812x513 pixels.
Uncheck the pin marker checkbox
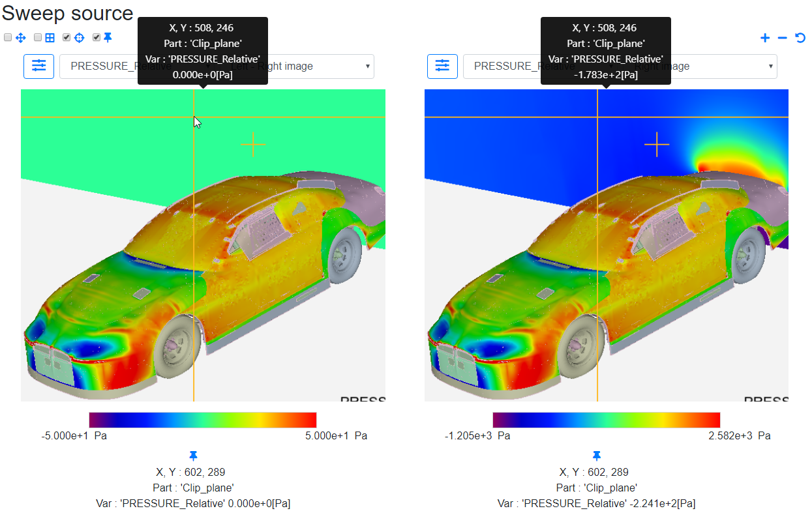[97, 38]
